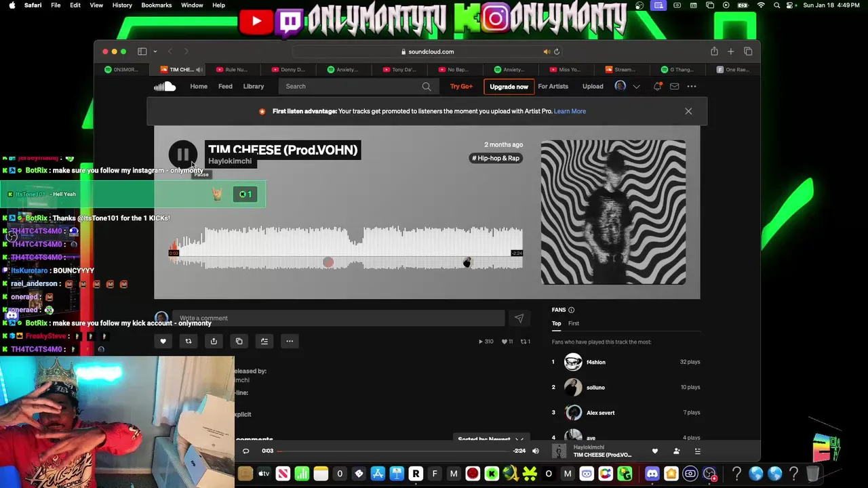Viewport: 868px width, 488px height.
Task: Select the Top fans tab
Action: tap(556, 323)
